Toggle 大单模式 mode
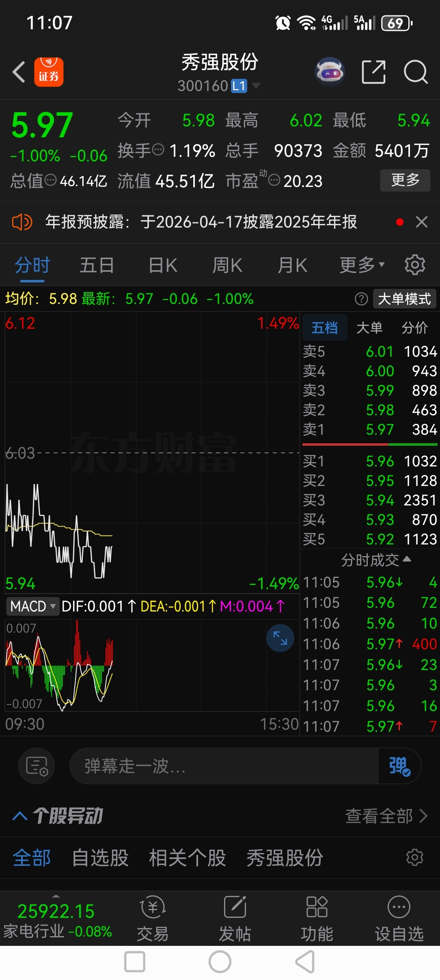This screenshot has width=440, height=980. [404, 299]
